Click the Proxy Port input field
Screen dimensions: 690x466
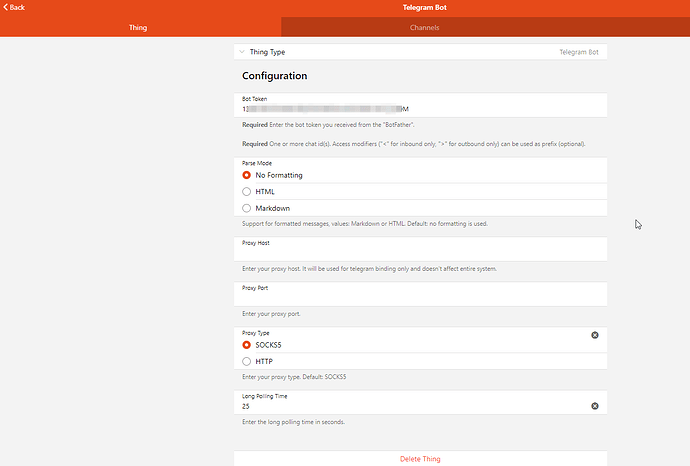pyautogui.click(x=420, y=294)
